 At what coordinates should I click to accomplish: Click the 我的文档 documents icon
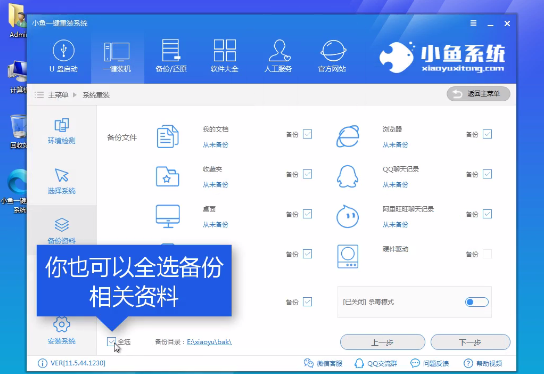point(168,137)
